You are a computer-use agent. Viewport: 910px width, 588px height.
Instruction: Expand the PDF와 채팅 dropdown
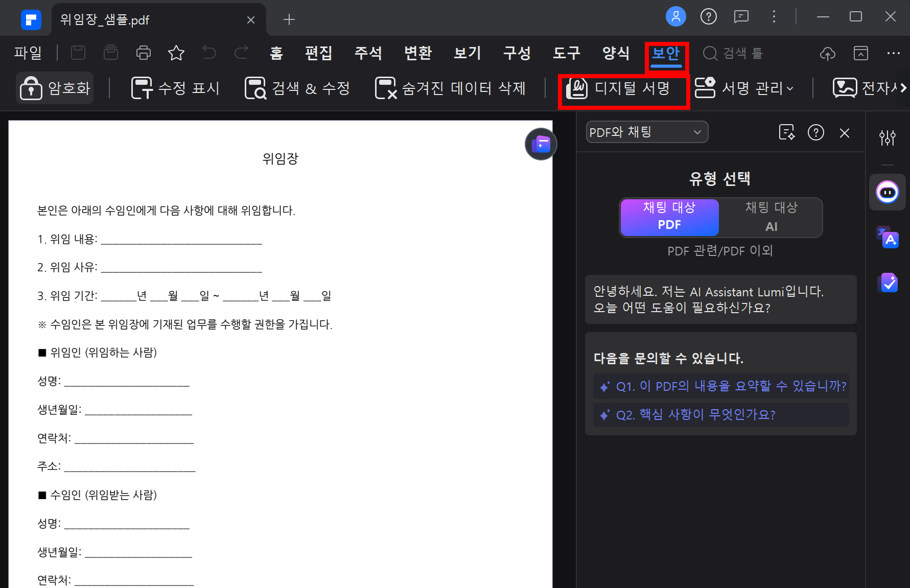(646, 132)
